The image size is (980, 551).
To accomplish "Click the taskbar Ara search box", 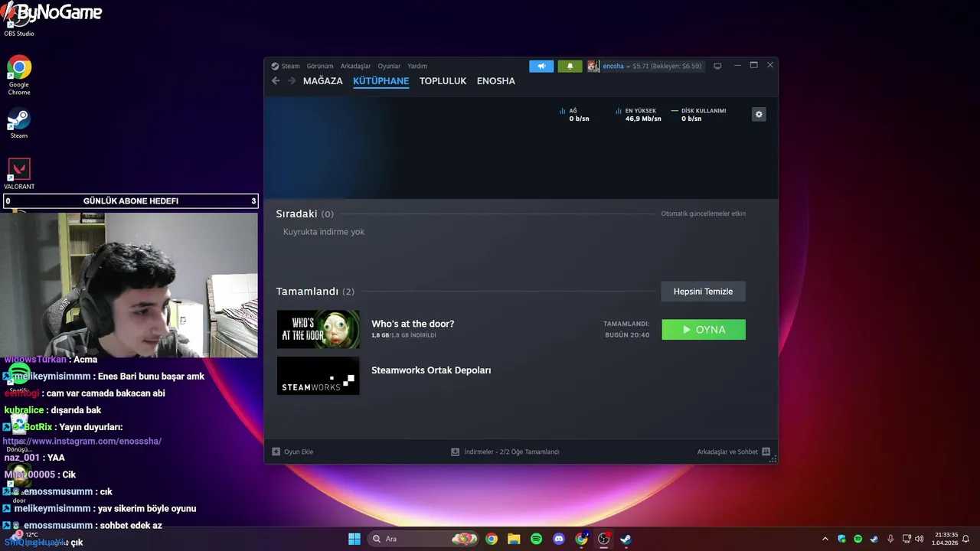I will tap(423, 539).
